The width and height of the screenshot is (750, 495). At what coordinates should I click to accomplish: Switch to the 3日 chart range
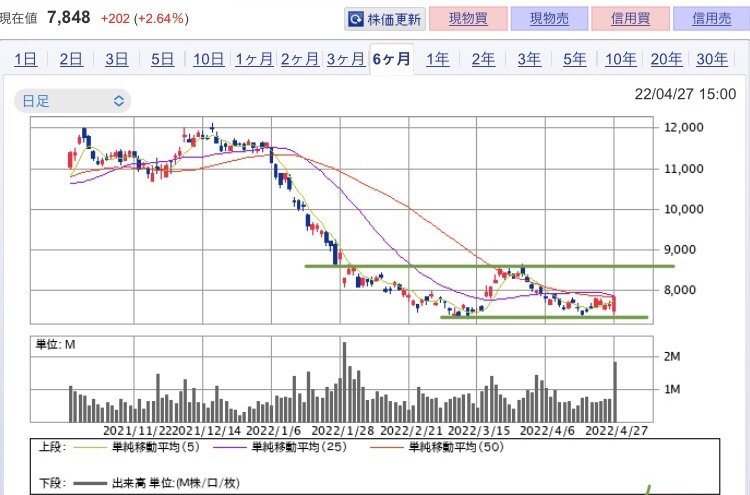coord(117,59)
